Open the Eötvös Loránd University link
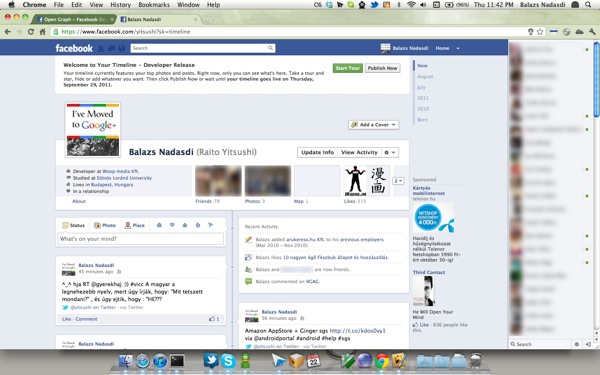The width and height of the screenshot is (600, 375). click(x=124, y=178)
